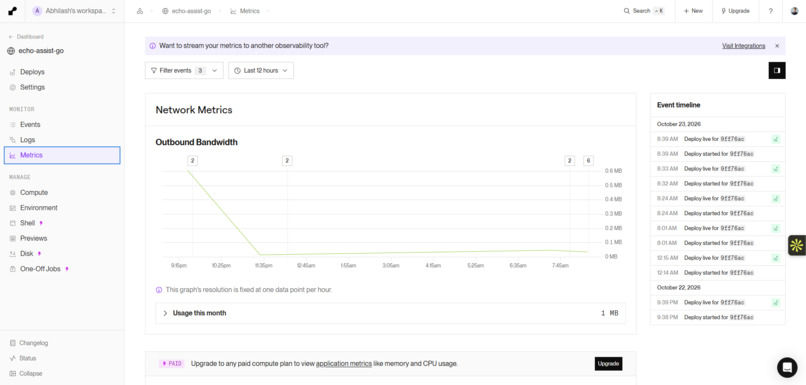Open One-Off Jobs in the sidebar
This screenshot has width=806, height=385.
tap(40, 269)
